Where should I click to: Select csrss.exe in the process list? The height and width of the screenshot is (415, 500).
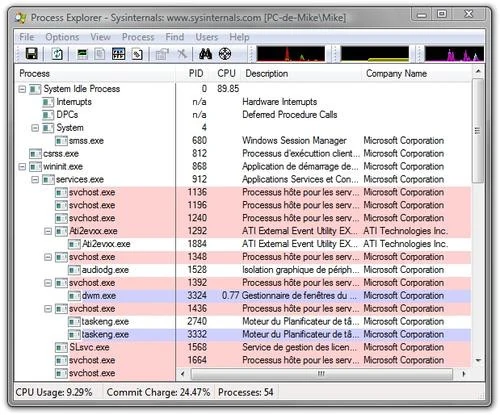pyautogui.click(x=61, y=154)
